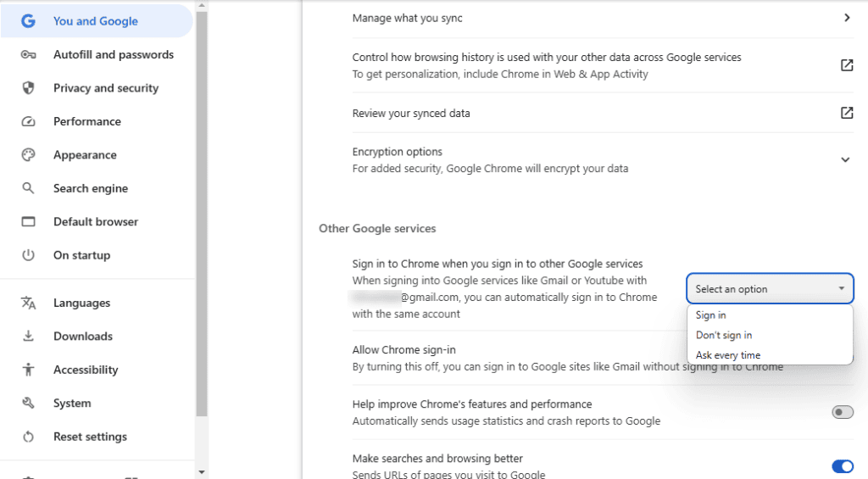Click the Performance gauge icon

click(28, 122)
